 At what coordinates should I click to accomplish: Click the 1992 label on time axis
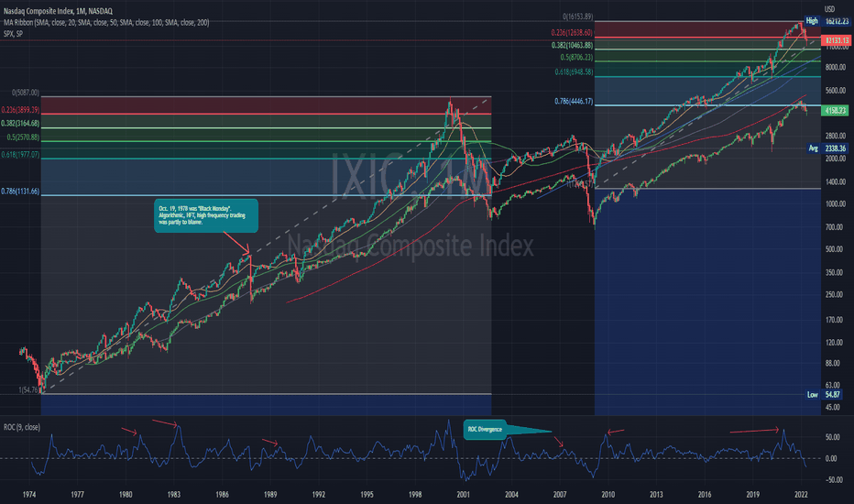click(x=319, y=495)
